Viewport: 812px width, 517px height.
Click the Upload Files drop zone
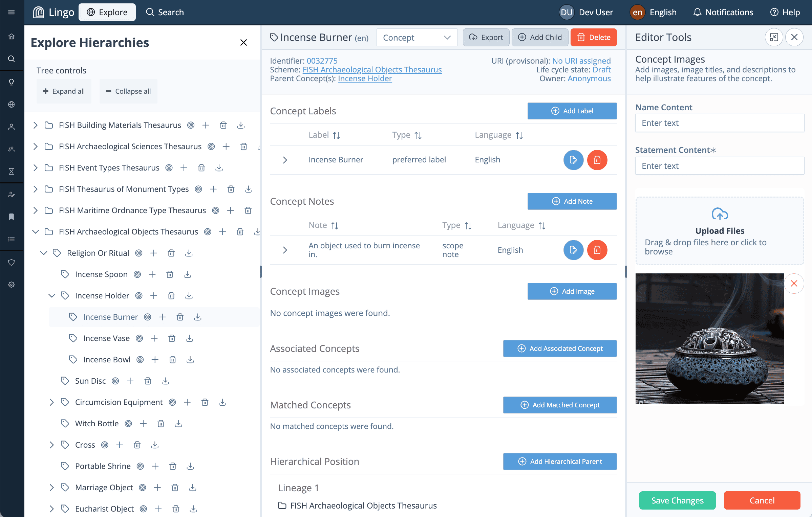click(720, 231)
